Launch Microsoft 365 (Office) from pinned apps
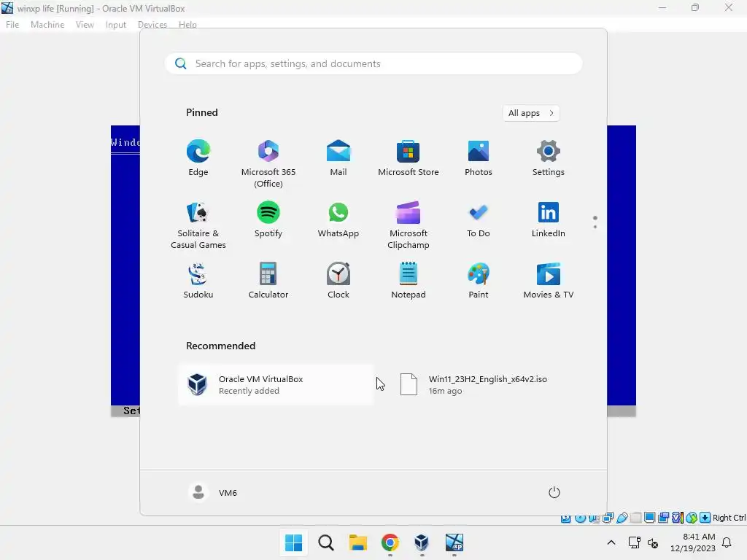Screen dimensions: 747x560 268,163
